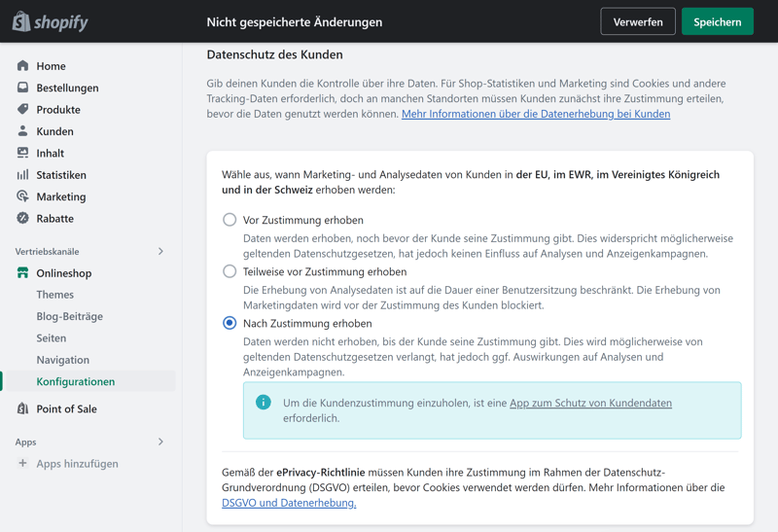
Task: Discard changes with Verwerfen button
Action: click(638, 21)
